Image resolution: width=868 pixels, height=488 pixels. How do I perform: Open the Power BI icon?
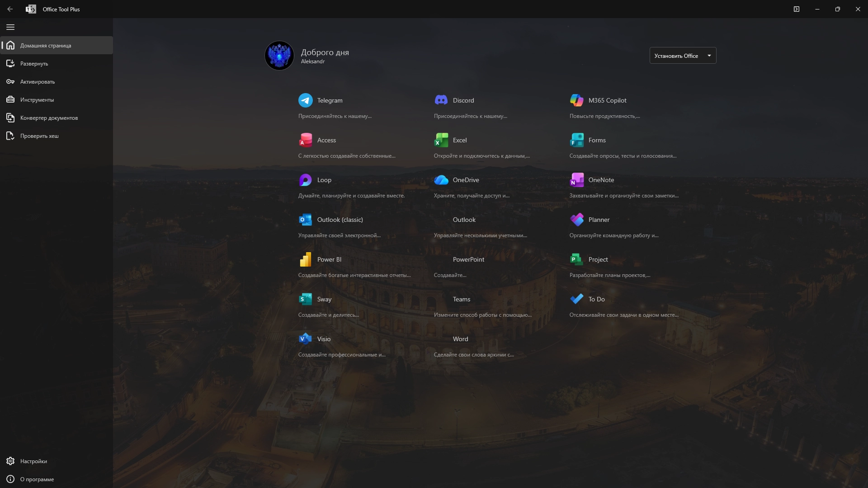(306, 259)
